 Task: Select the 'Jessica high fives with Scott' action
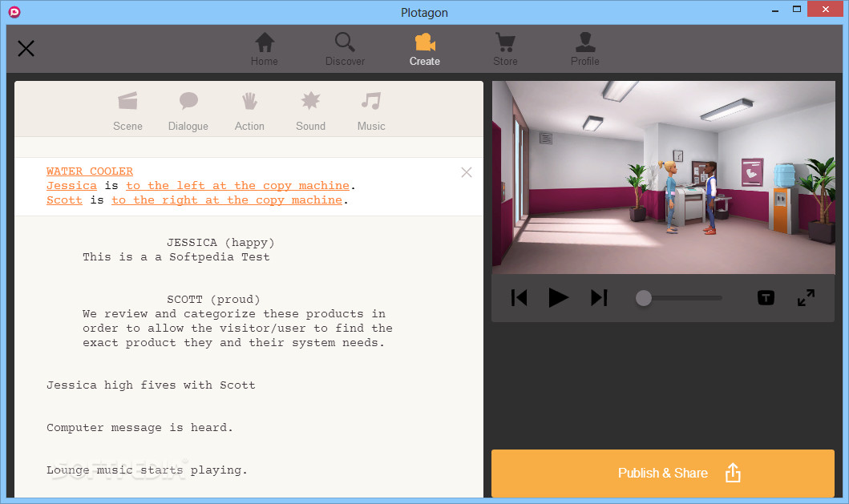[151, 385]
